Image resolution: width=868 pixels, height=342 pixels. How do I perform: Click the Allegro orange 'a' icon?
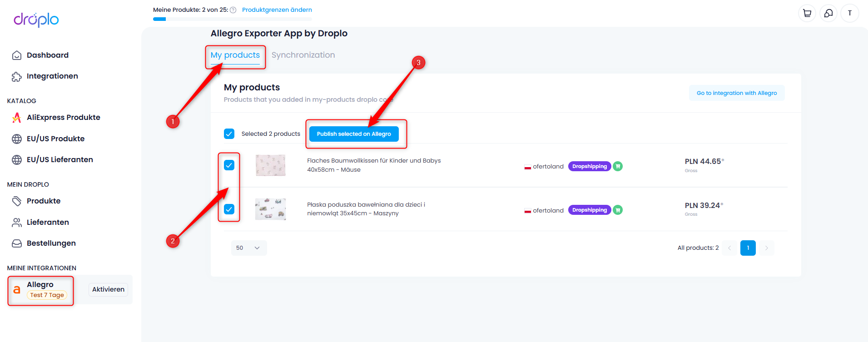click(17, 290)
